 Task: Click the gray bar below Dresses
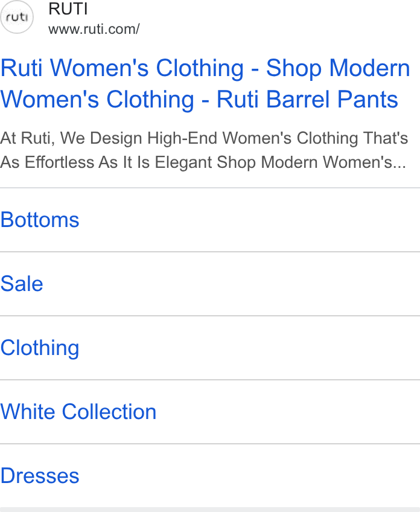(210, 510)
